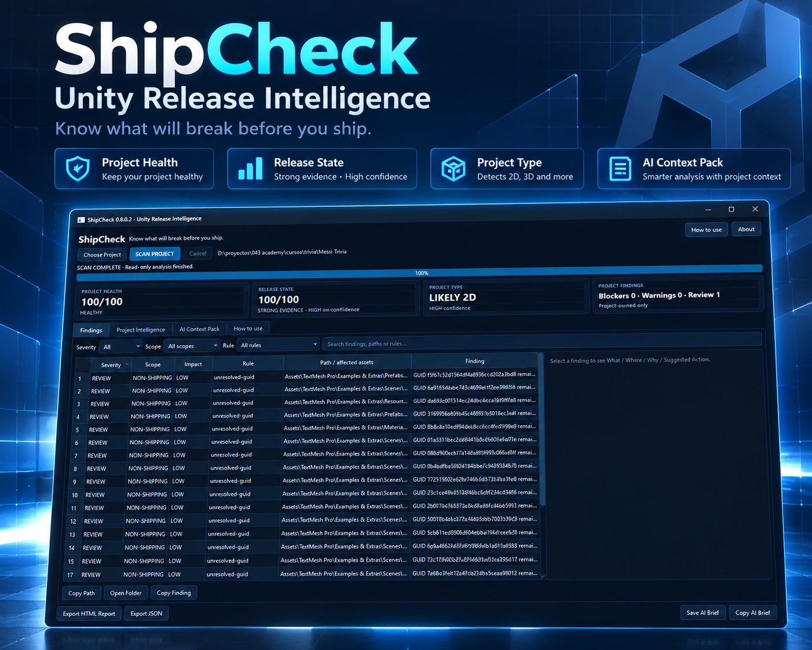The image size is (812, 650).
Task: Click the Scope column header
Action: point(153,364)
